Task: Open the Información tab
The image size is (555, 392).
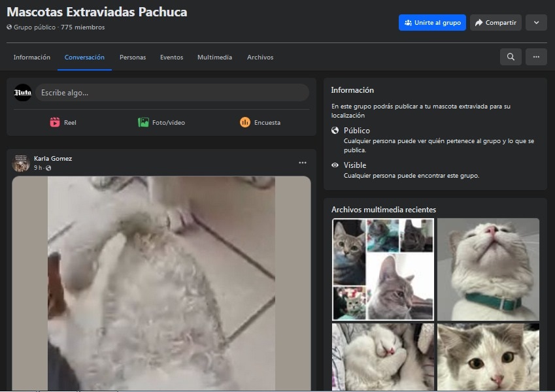Action: coord(32,57)
